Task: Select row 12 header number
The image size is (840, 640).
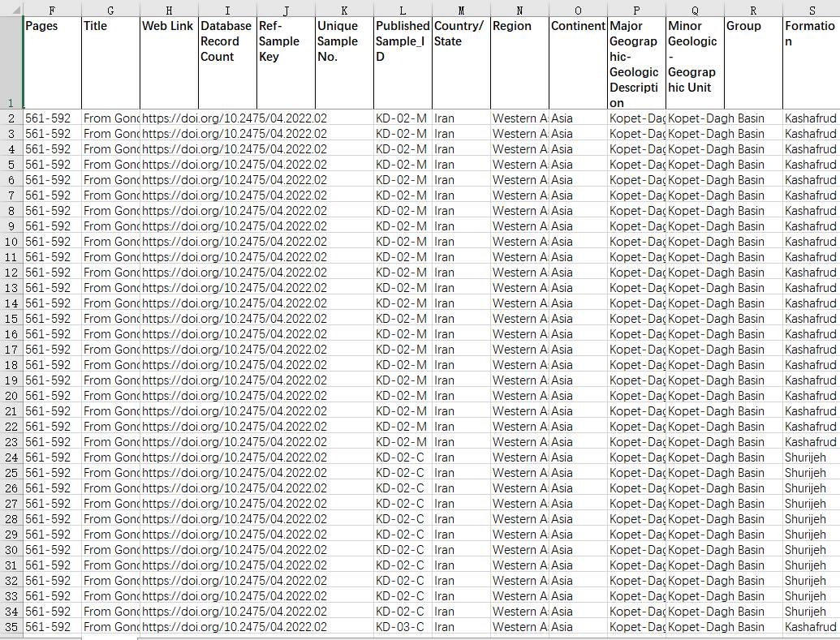Action: (11, 273)
